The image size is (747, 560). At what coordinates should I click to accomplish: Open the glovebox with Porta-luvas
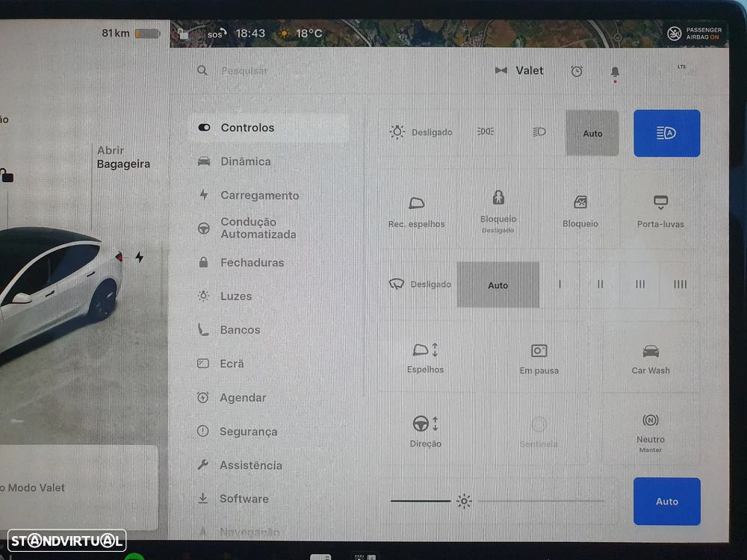pyautogui.click(x=660, y=212)
